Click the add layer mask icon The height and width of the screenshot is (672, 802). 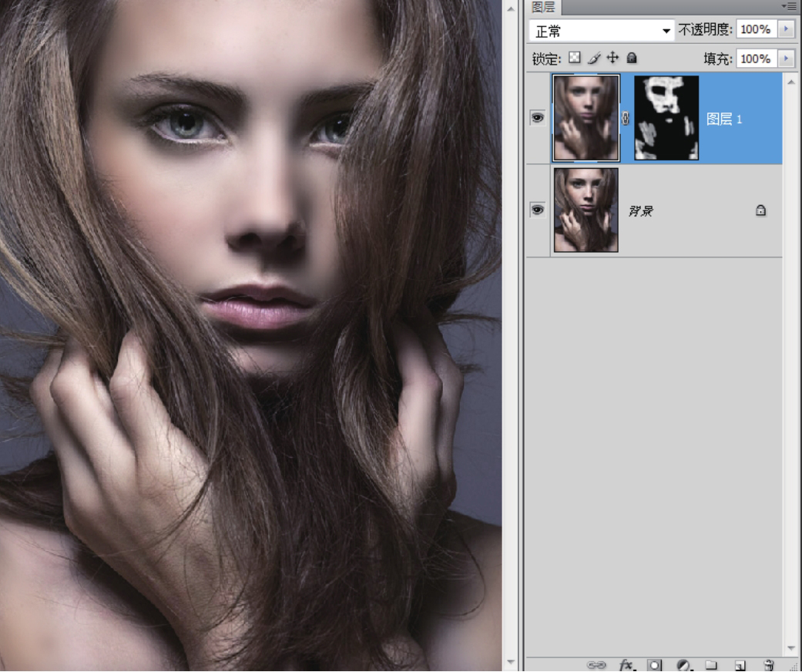[x=654, y=664]
